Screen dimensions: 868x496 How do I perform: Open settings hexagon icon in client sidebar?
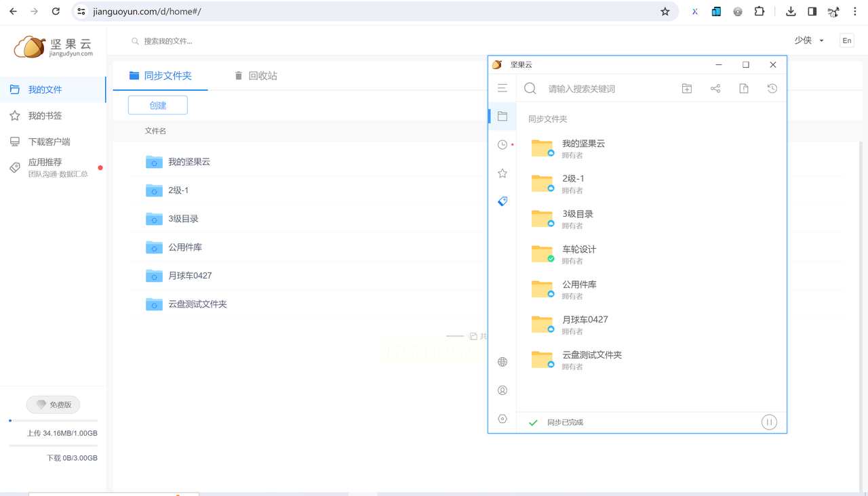click(502, 419)
